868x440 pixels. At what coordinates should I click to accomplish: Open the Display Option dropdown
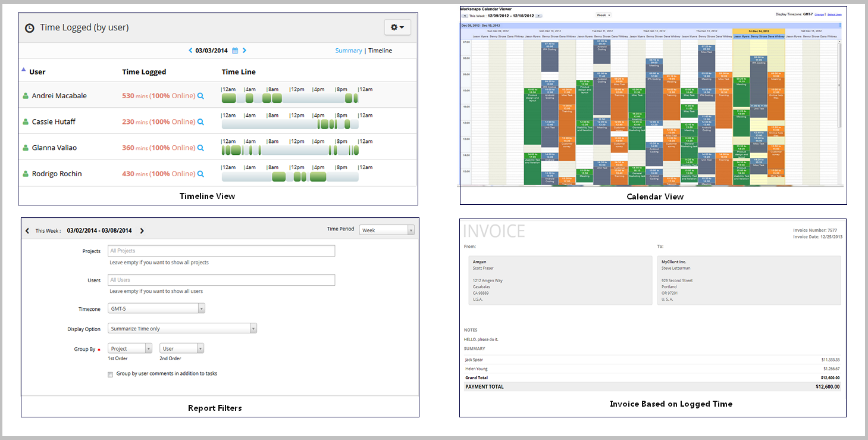pyautogui.click(x=182, y=329)
